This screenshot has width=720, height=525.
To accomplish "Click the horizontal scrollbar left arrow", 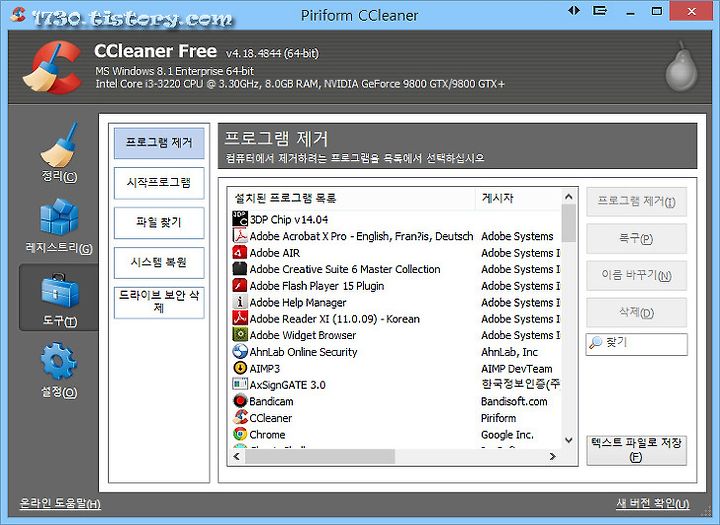I will pyautogui.click(x=236, y=456).
